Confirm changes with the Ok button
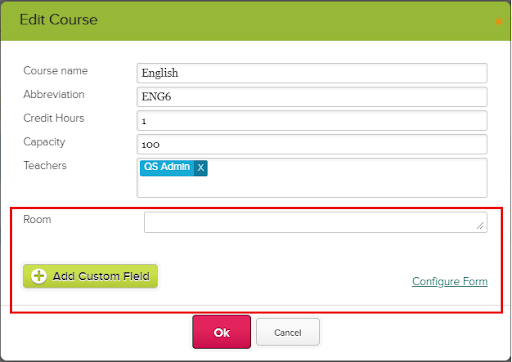 tap(222, 332)
